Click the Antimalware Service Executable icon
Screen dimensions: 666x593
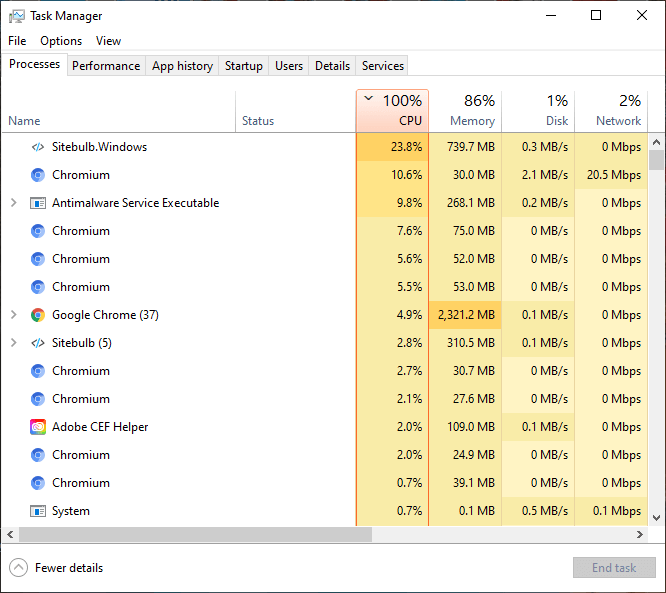pos(38,203)
